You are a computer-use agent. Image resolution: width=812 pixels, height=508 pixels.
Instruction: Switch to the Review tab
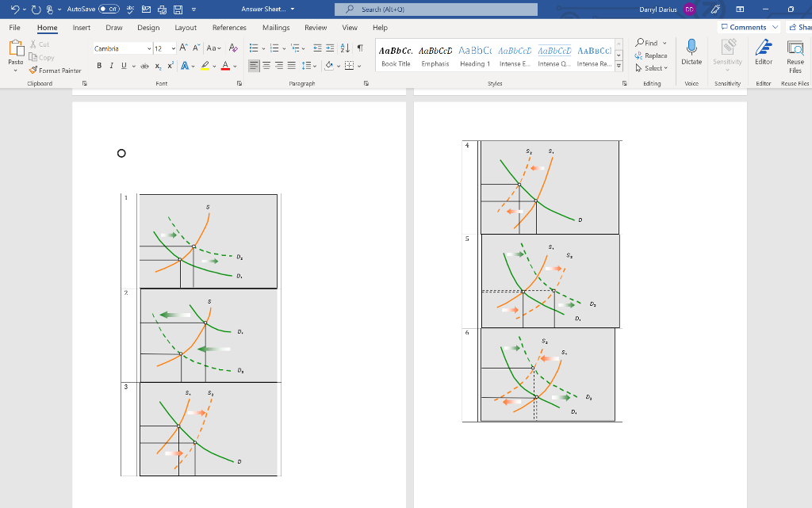point(316,28)
